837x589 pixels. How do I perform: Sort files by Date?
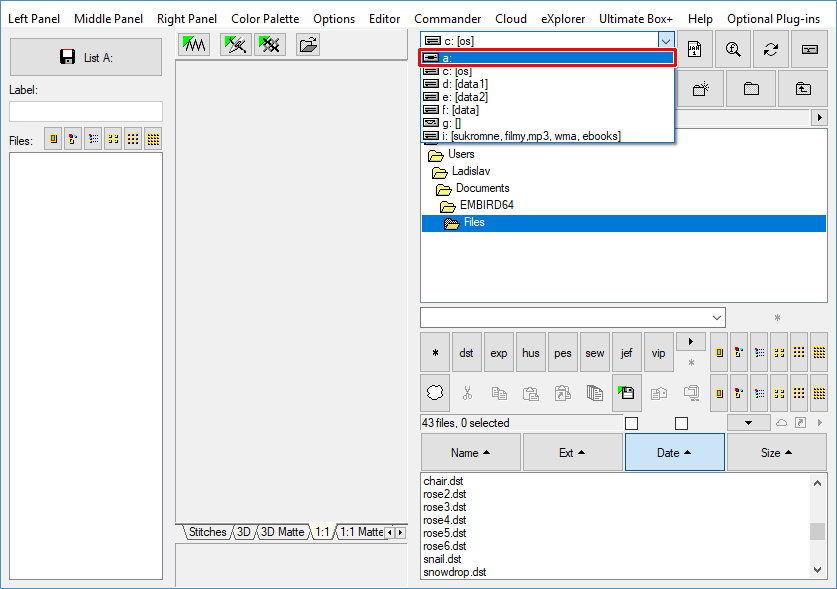pos(675,452)
